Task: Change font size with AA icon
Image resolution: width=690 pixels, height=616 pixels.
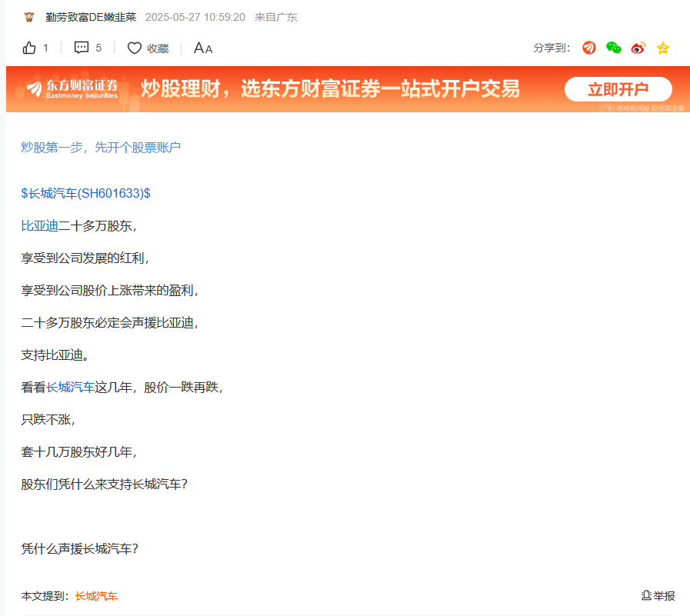Action: [x=203, y=48]
